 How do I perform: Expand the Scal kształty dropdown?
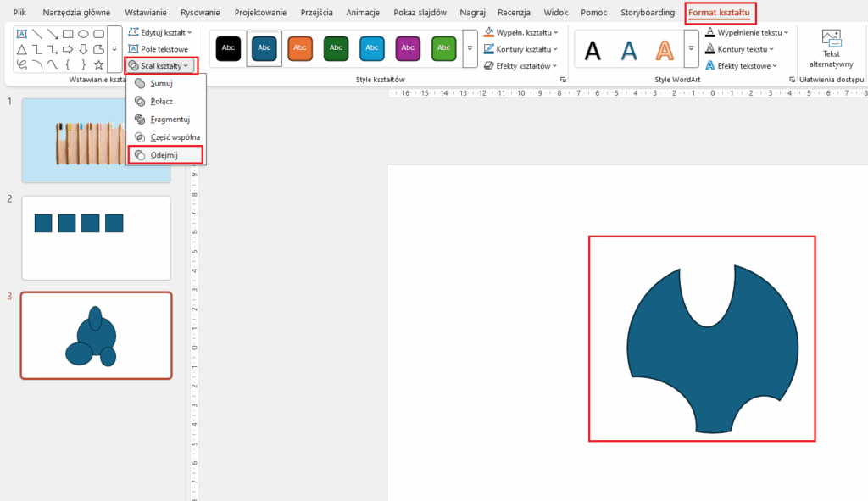click(x=159, y=65)
